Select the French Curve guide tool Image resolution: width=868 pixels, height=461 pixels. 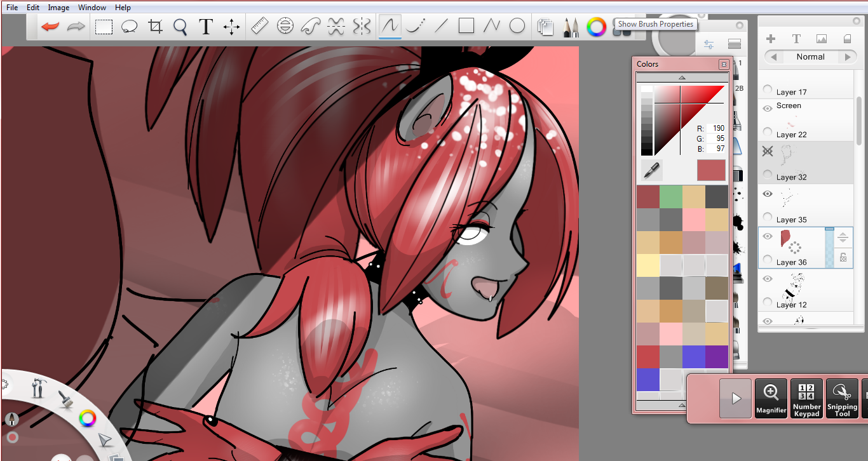pos(310,26)
